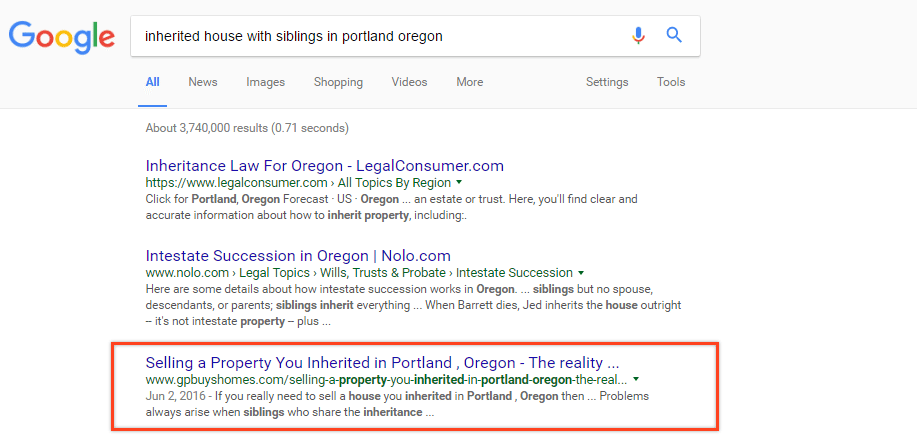Open the search Tools options
Image resolution: width=917 pixels, height=438 pixels.
coord(671,82)
